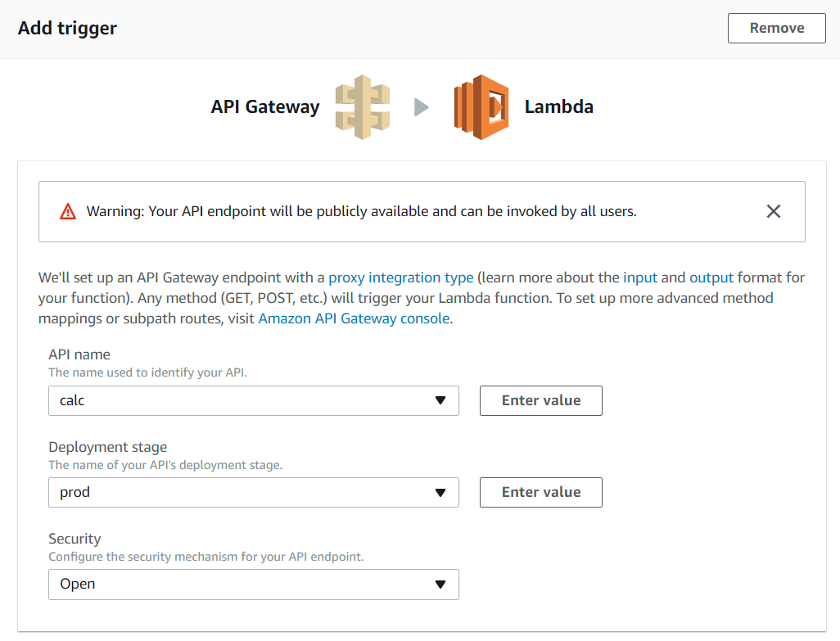The image size is (840, 641).
Task: Dismiss the public endpoint warning
Action: pyautogui.click(x=773, y=211)
